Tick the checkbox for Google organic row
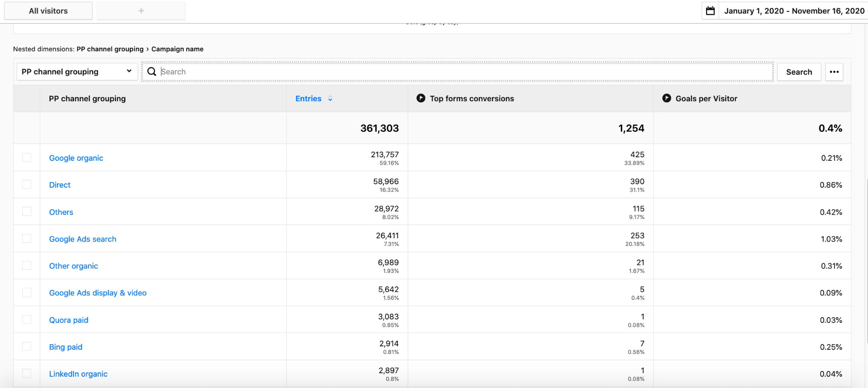The width and height of the screenshot is (868, 388). click(x=27, y=157)
